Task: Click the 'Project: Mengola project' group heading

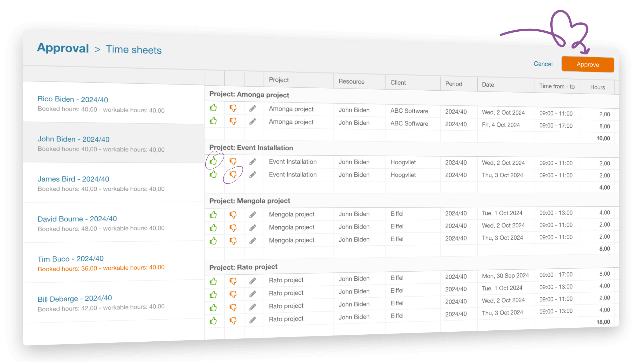Action: 250,201
